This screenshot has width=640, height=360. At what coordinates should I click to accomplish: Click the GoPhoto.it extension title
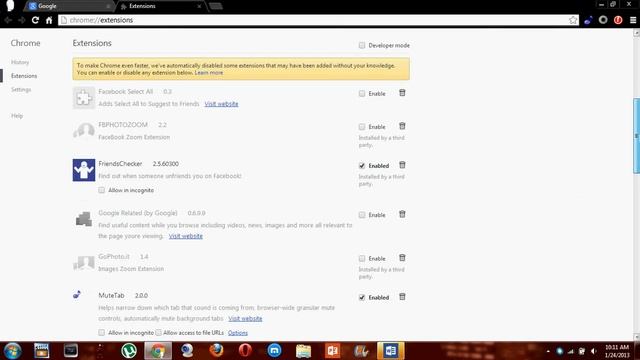[114, 256]
